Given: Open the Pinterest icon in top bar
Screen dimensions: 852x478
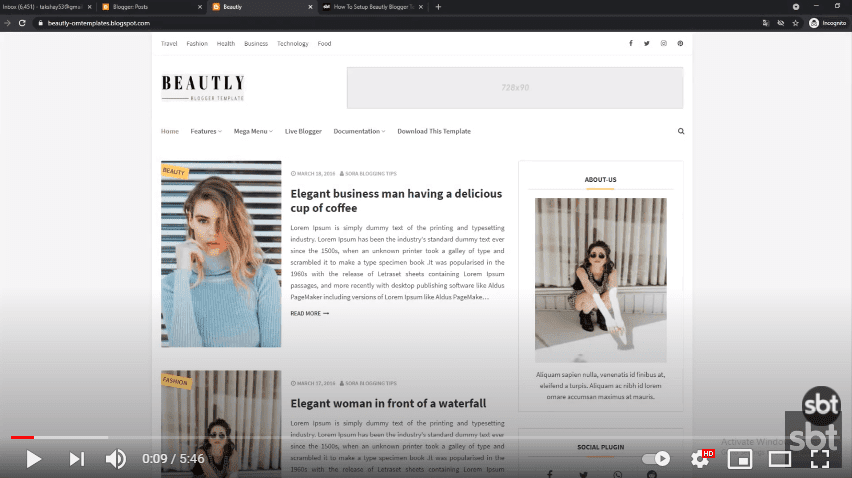Looking at the screenshot, I should click(680, 43).
